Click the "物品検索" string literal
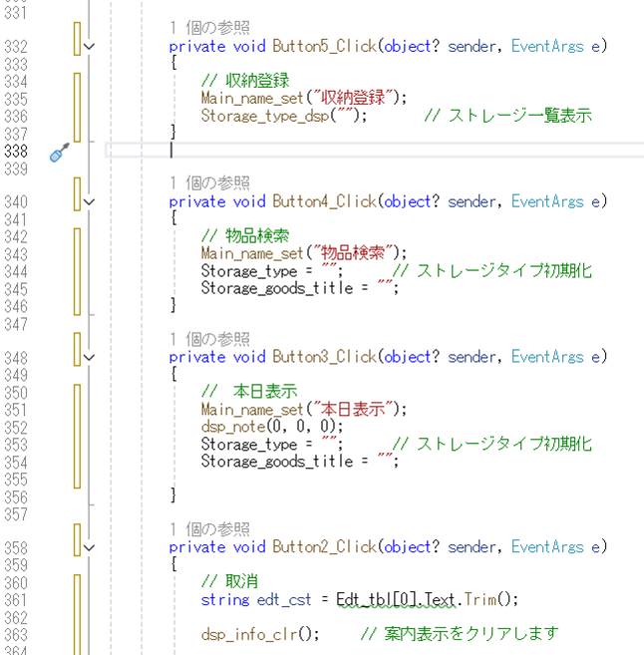This screenshot has width=644, height=655. point(355,253)
